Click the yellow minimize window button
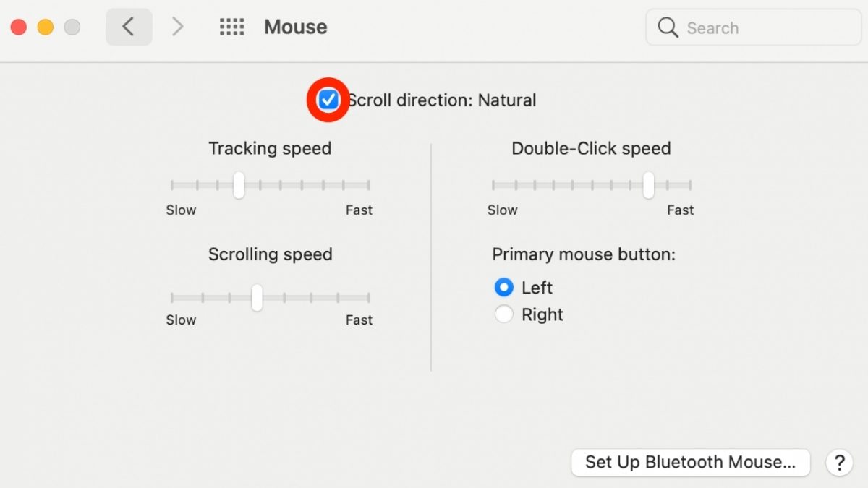868x488 pixels. pos(46,27)
